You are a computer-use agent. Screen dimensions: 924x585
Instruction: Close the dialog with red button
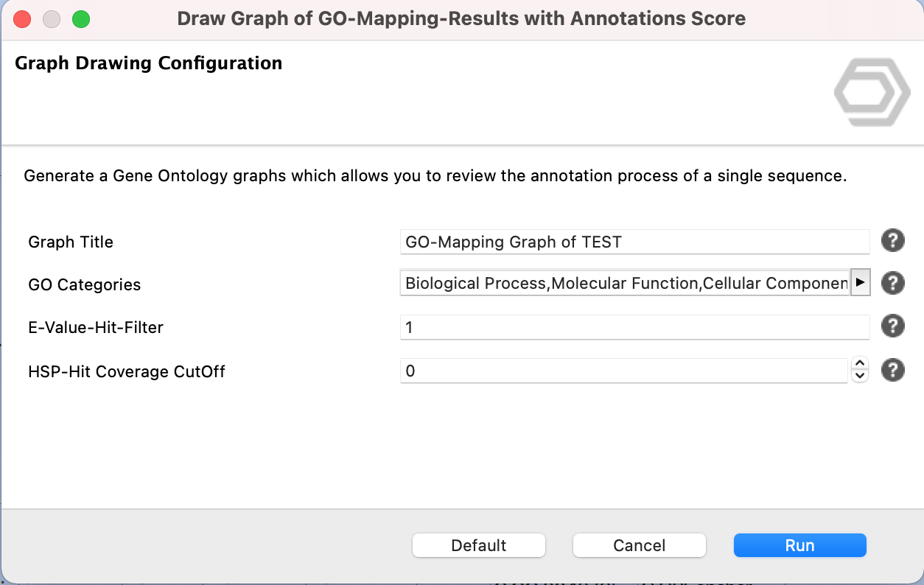[x=22, y=19]
